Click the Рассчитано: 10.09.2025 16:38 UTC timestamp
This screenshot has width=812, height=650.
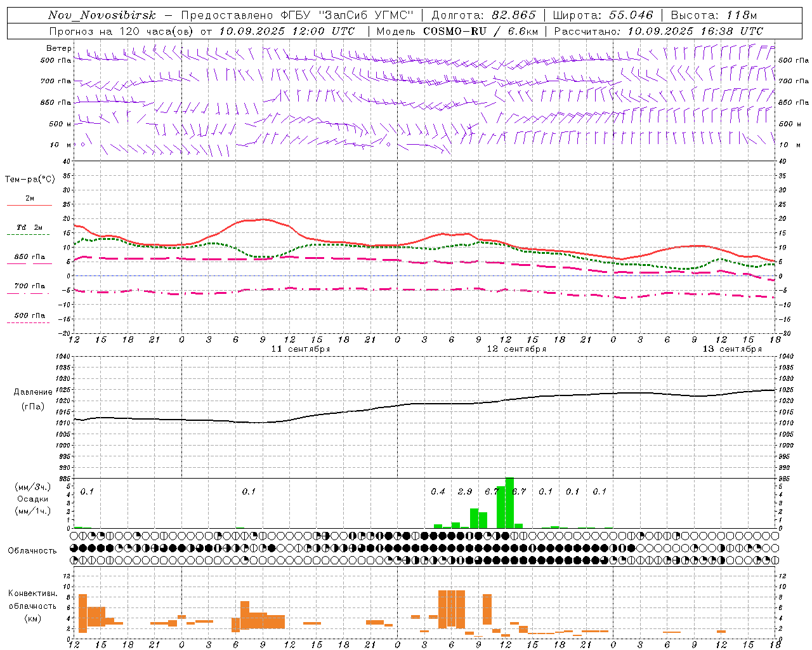[x=658, y=31]
